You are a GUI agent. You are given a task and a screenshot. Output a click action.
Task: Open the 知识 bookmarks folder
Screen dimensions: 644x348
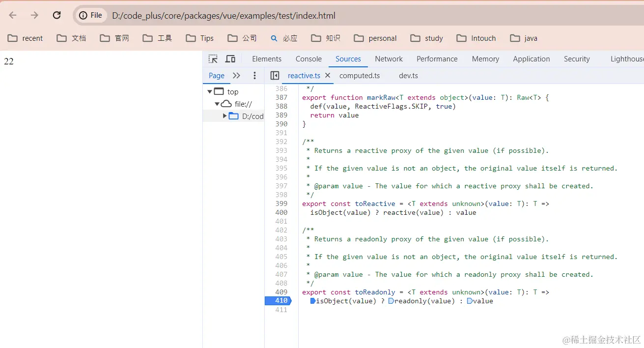coord(326,38)
